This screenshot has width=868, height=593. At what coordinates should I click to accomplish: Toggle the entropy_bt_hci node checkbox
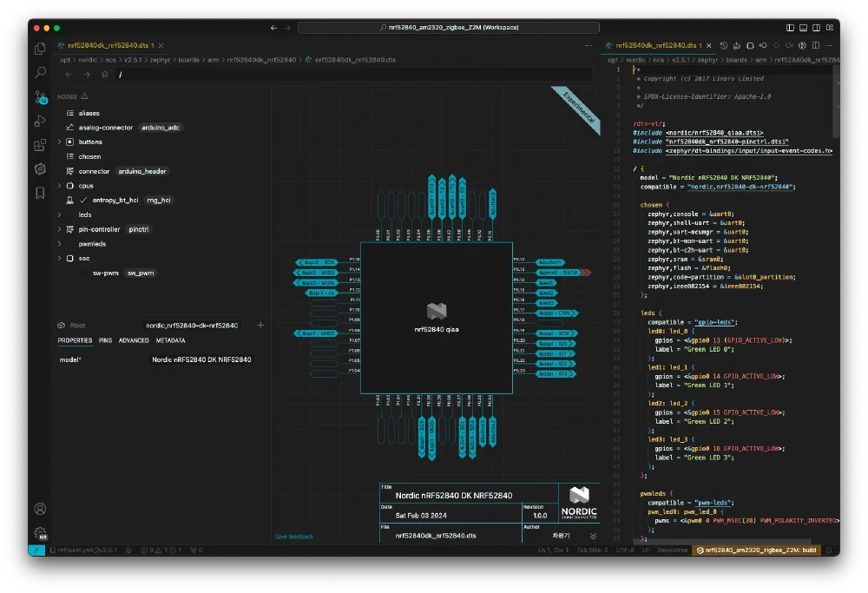pos(84,200)
